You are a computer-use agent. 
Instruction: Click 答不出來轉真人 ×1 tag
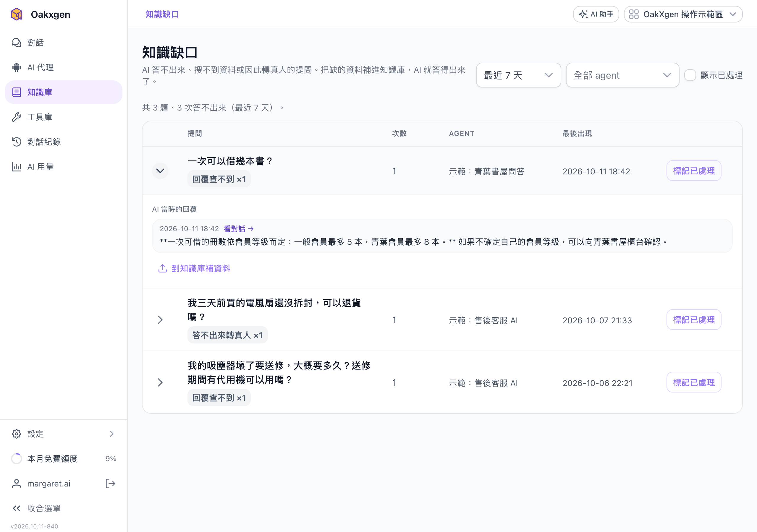click(227, 335)
